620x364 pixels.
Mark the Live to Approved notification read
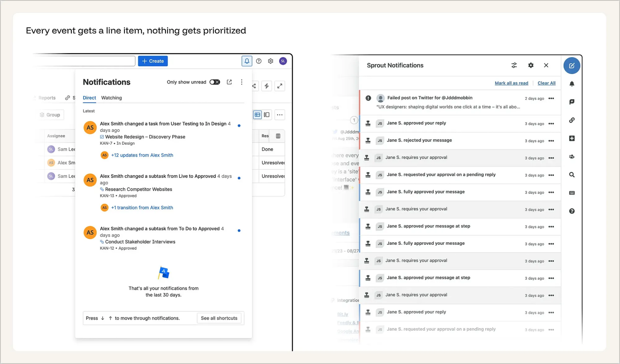pos(239,178)
